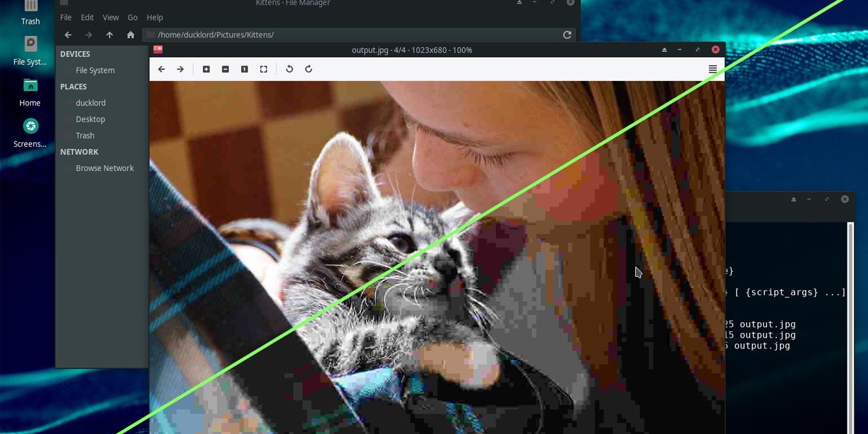Rotate image counter-clockwise

(x=289, y=69)
